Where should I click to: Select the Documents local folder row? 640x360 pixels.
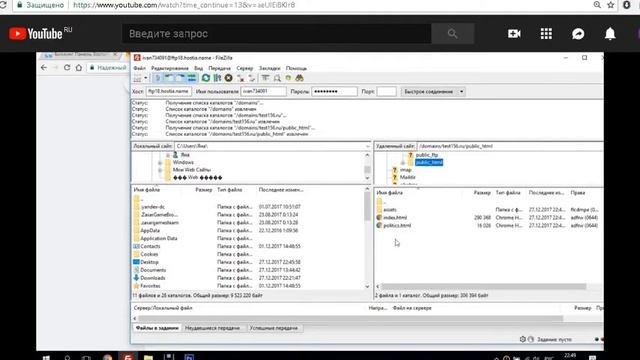click(x=248, y=270)
